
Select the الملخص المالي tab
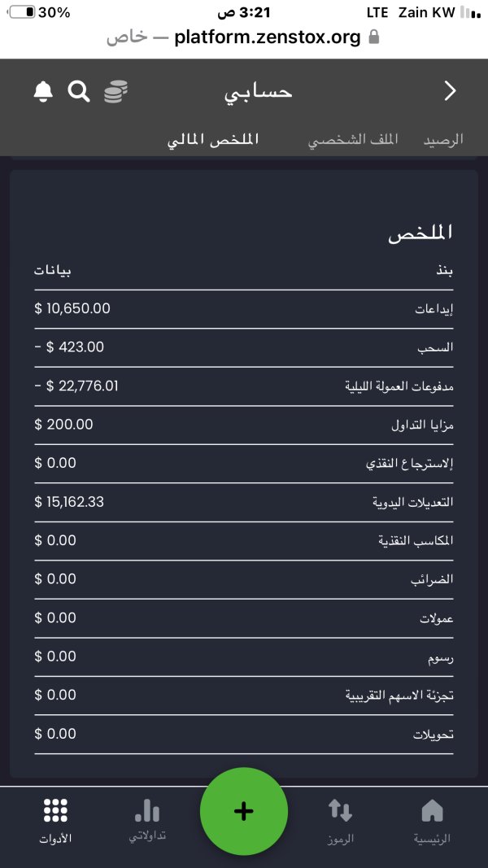(x=213, y=139)
